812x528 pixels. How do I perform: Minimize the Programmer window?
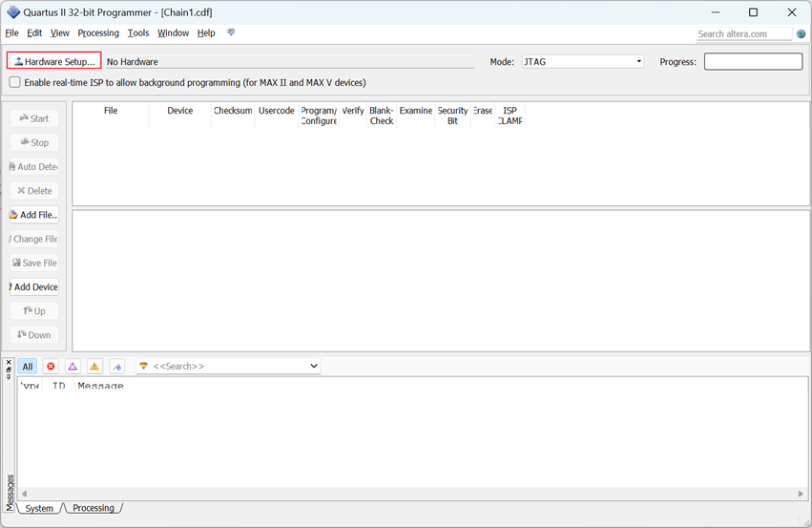716,11
